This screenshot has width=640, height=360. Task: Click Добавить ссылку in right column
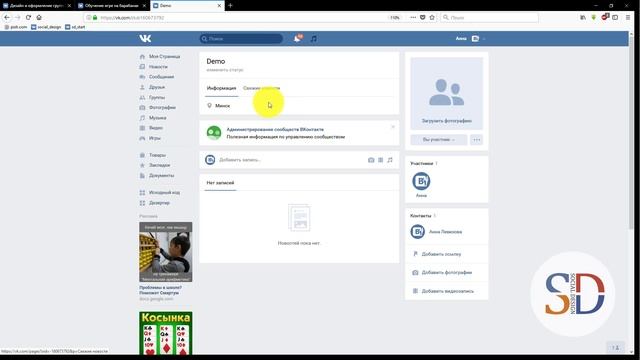[441, 254]
